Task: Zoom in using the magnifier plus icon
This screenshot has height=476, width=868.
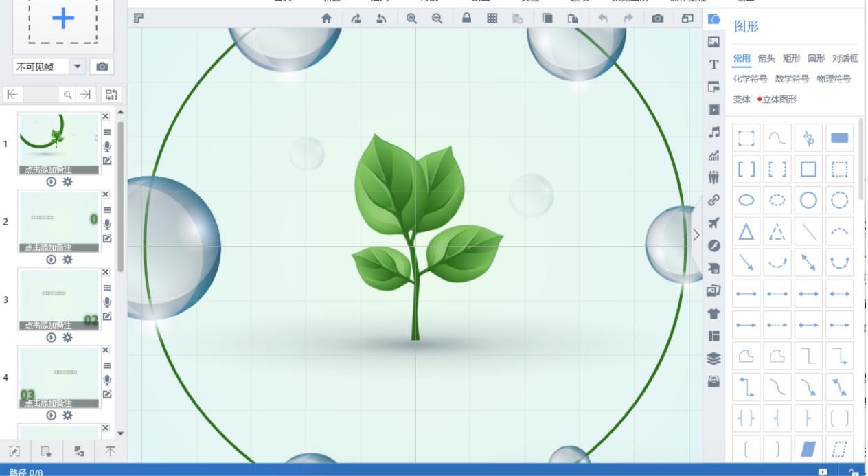Action: [x=411, y=19]
